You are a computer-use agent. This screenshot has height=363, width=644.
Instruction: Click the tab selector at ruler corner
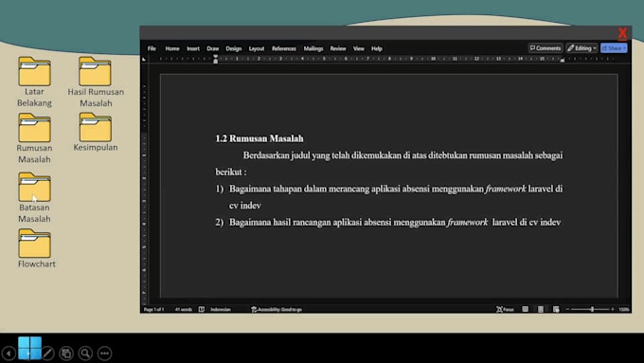(x=144, y=59)
